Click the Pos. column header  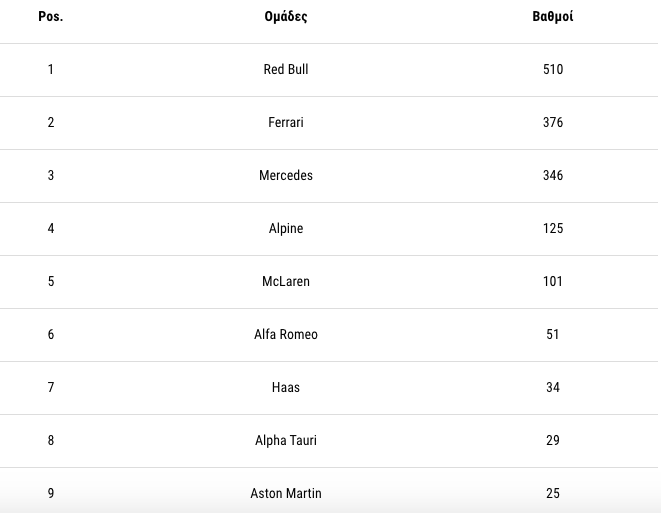click(x=50, y=17)
